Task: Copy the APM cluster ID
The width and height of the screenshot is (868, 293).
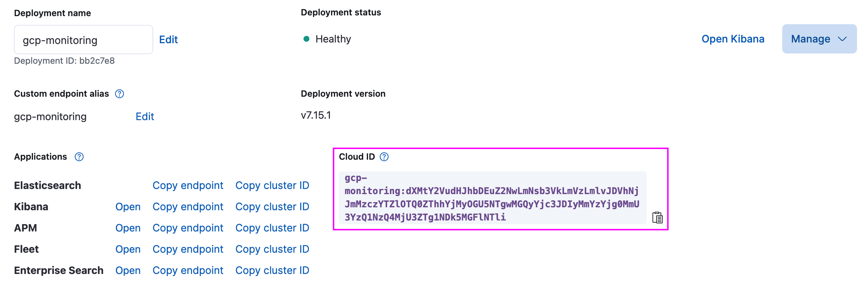Action: (272, 228)
